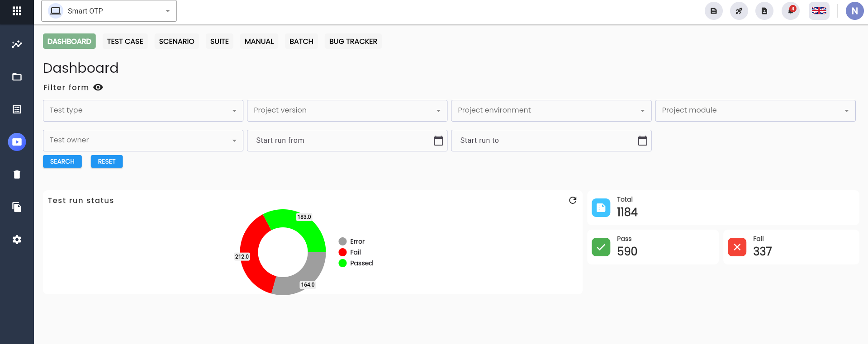
Task: Click the contact document icon
Action: [x=764, y=11]
